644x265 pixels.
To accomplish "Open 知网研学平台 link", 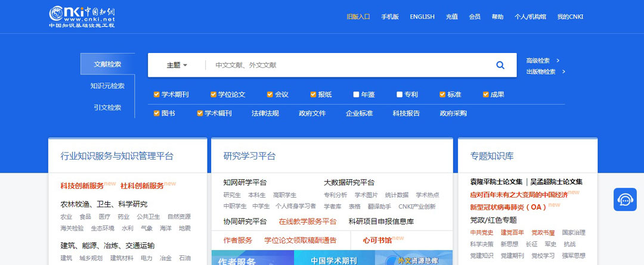I will point(245,183).
